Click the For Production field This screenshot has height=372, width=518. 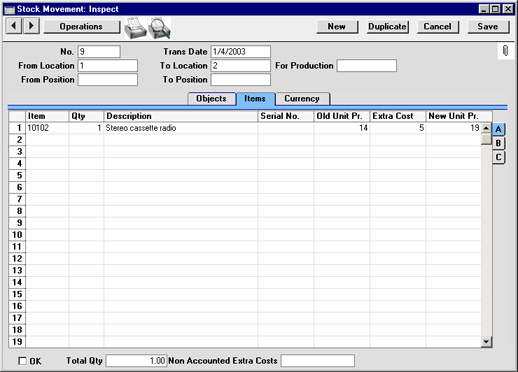click(x=367, y=66)
